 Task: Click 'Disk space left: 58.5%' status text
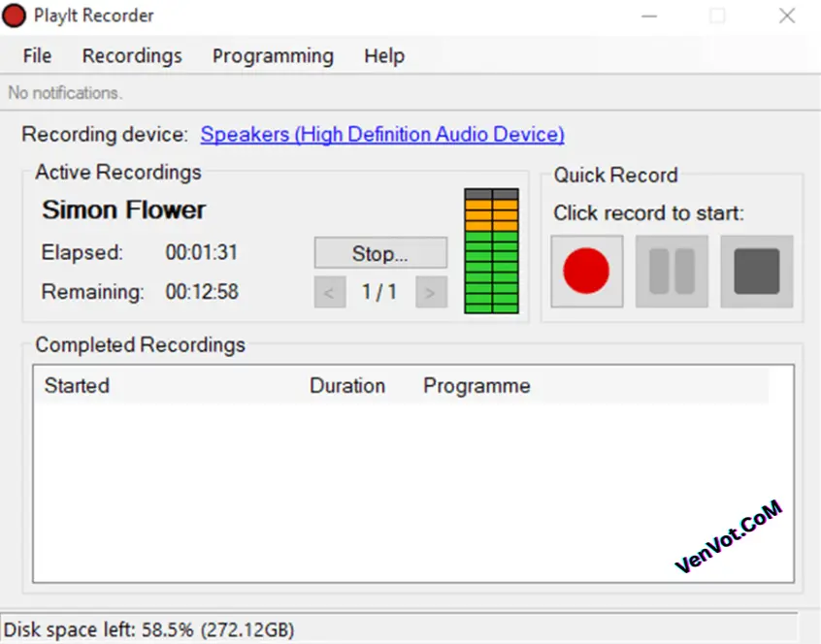pyautogui.click(x=149, y=629)
